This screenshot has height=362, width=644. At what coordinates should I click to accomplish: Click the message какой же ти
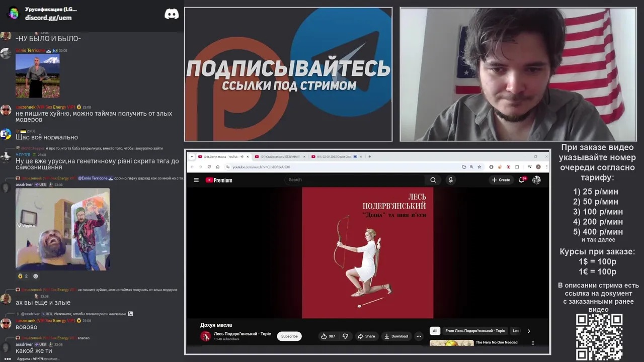click(34, 351)
